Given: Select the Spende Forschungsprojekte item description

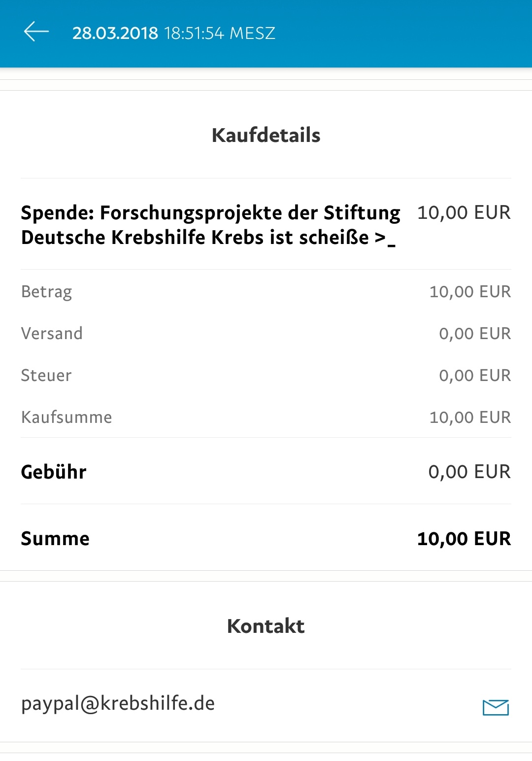Looking at the screenshot, I should click(211, 225).
